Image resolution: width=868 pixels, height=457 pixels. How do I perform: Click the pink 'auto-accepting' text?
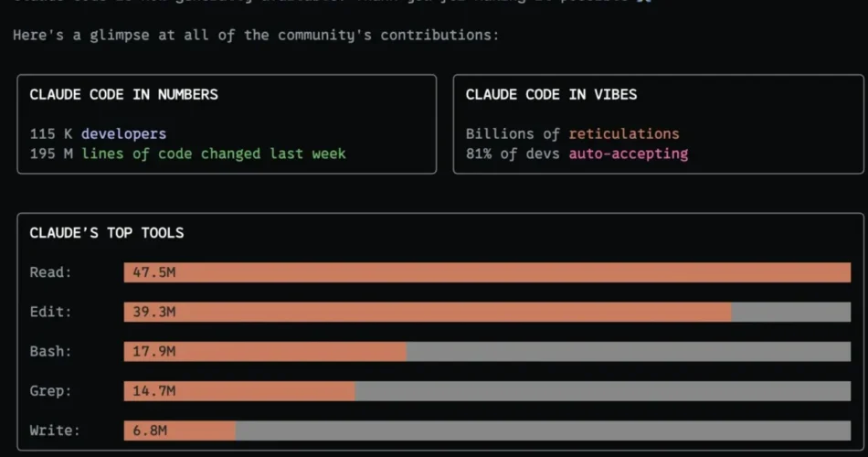pyautogui.click(x=629, y=154)
